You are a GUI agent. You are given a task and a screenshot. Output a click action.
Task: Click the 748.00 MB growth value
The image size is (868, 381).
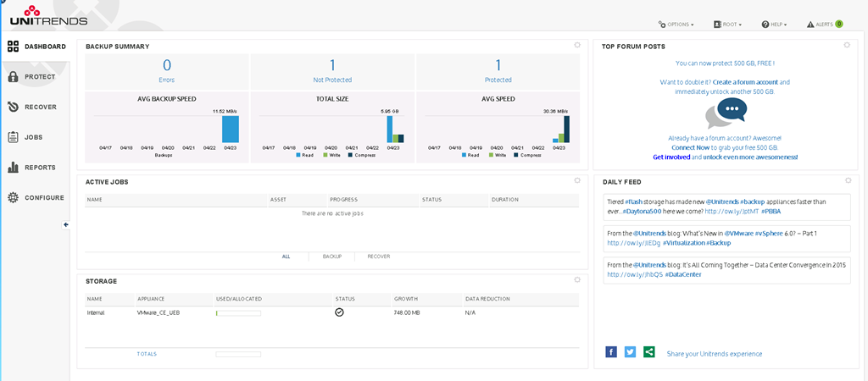coord(406,313)
